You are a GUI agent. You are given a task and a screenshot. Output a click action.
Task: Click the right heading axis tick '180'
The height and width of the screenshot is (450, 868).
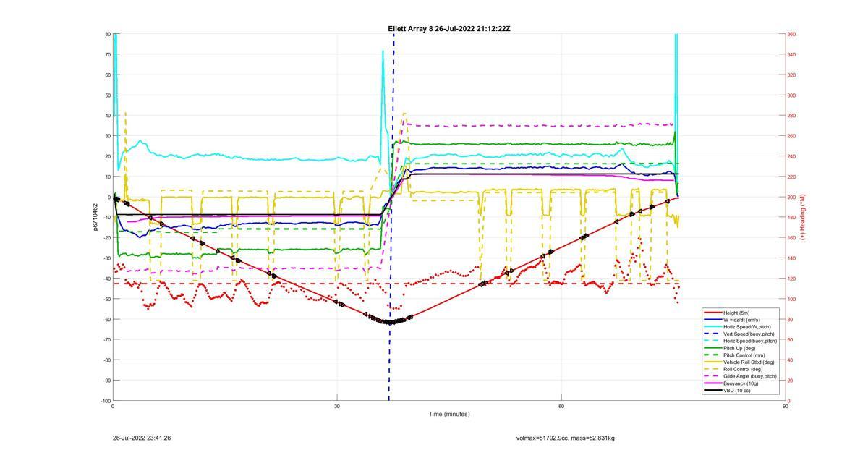pos(791,218)
